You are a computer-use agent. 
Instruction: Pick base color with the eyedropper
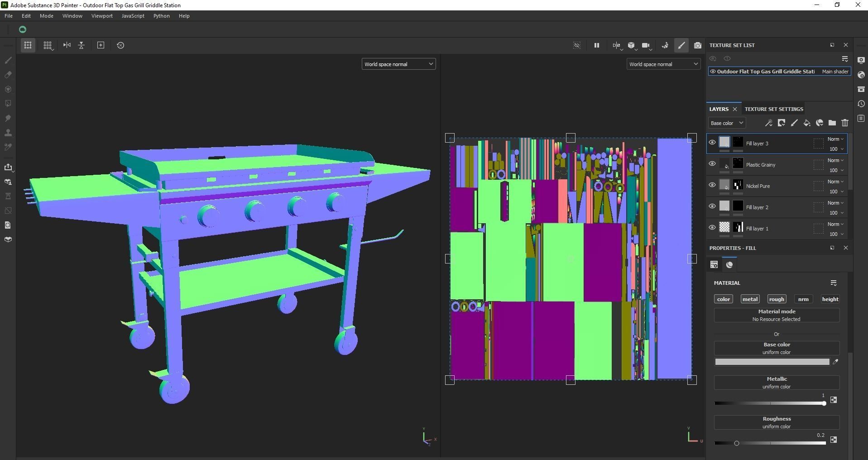(835, 362)
